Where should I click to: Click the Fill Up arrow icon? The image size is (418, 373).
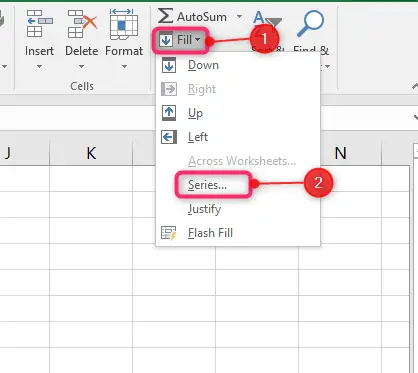(169, 113)
